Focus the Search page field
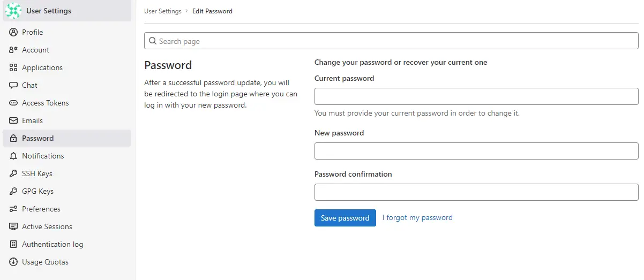This screenshot has height=280, width=644. (x=391, y=41)
